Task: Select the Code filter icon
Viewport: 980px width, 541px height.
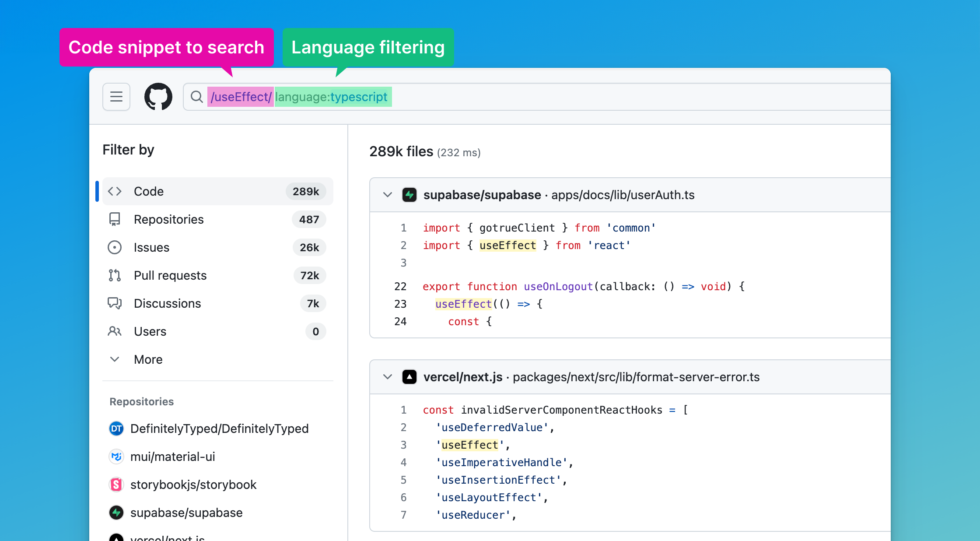Action: (x=115, y=191)
